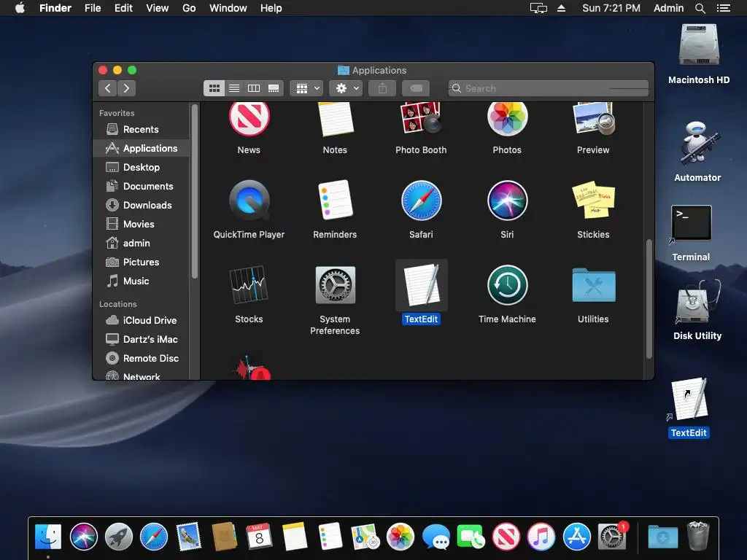Open the Help menu

pyautogui.click(x=271, y=8)
